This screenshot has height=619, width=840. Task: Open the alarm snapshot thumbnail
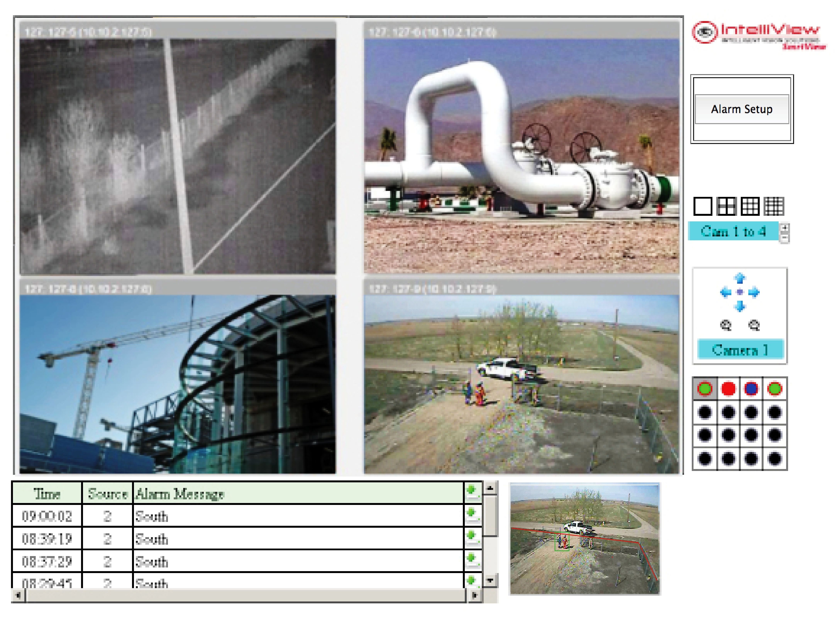(584, 539)
